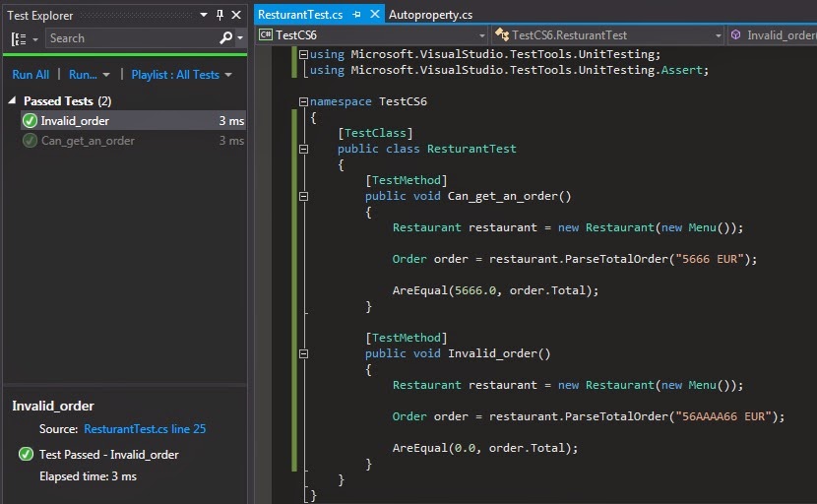Open the group-by dropdown arrow
Image resolution: width=817 pixels, height=504 pixels.
pos(34,39)
